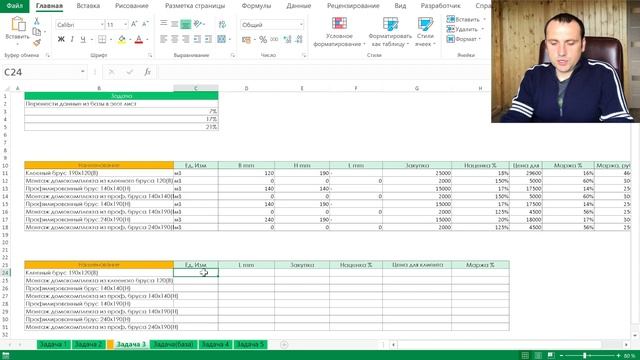Toggle Italic (К) formatting
This screenshot has height=360, width=640.
[72, 39]
